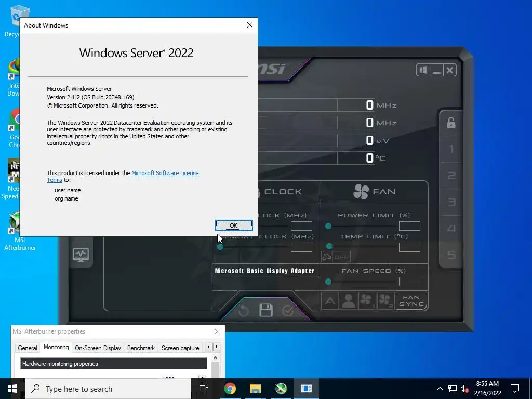
Task: Click the Core Clock value field
Action: [301, 226]
